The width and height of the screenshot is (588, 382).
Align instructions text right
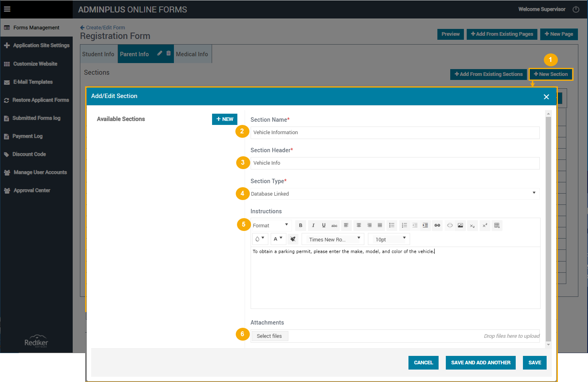coord(369,225)
